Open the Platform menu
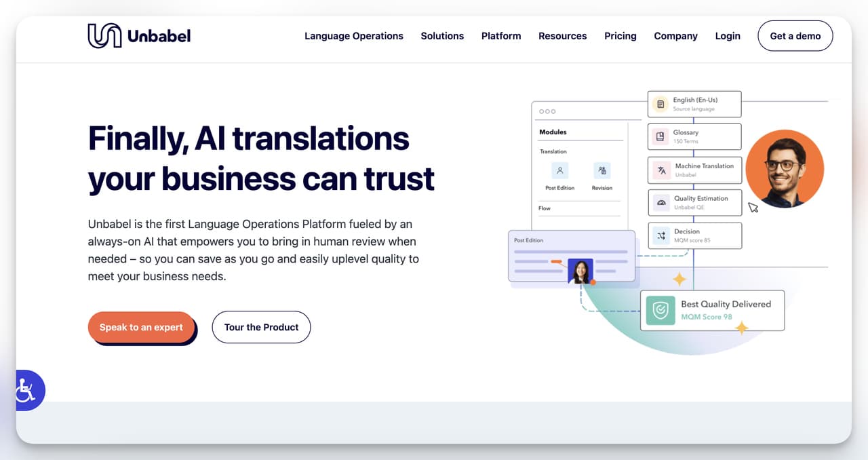Viewport: 868px width, 460px height. [501, 36]
